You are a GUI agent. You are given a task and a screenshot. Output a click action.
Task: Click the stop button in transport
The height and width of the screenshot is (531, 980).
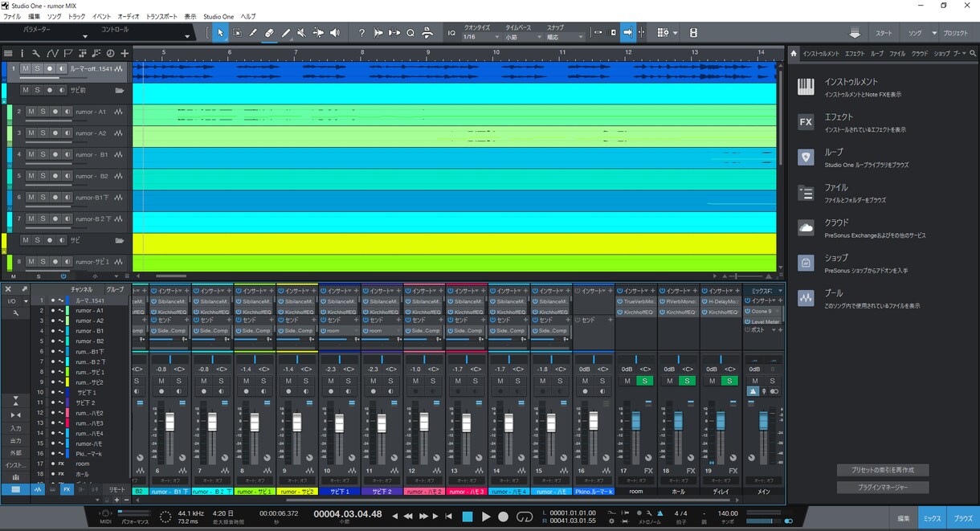pyautogui.click(x=468, y=517)
